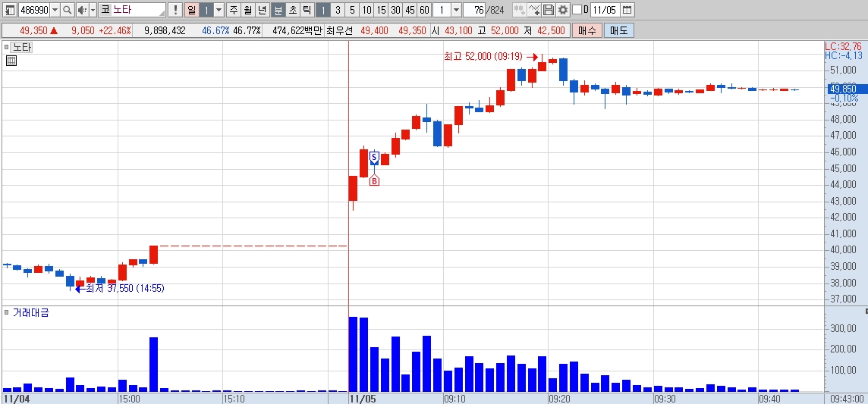
Task: Toggle the 분 minute chart mode
Action: pyautogui.click(x=278, y=10)
